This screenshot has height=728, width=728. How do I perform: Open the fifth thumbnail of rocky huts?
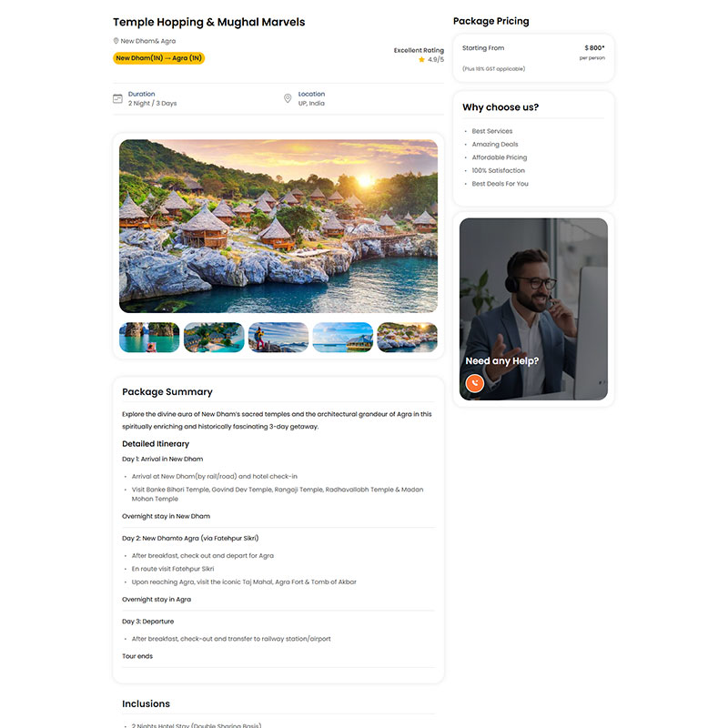tap(407, 338)
